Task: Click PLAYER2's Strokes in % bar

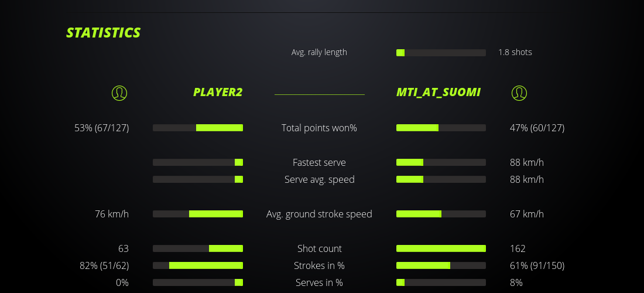Action: click(x=198, y=265)
